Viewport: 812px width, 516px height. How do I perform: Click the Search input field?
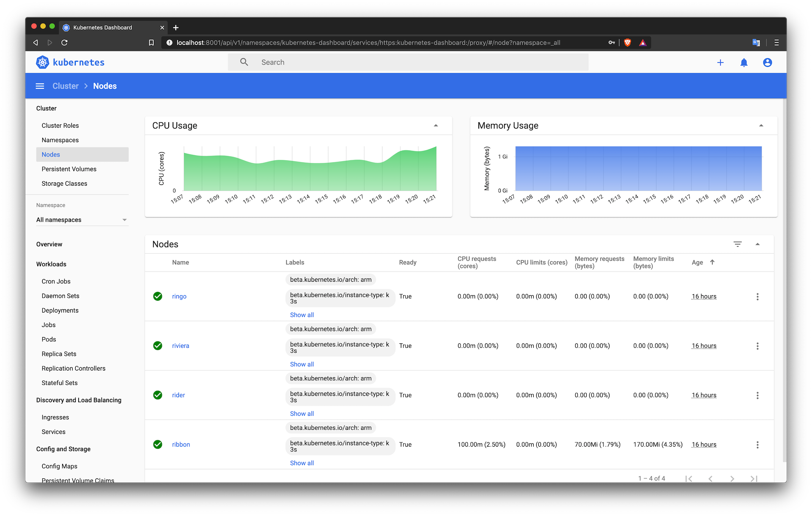[x=408, y=62]
